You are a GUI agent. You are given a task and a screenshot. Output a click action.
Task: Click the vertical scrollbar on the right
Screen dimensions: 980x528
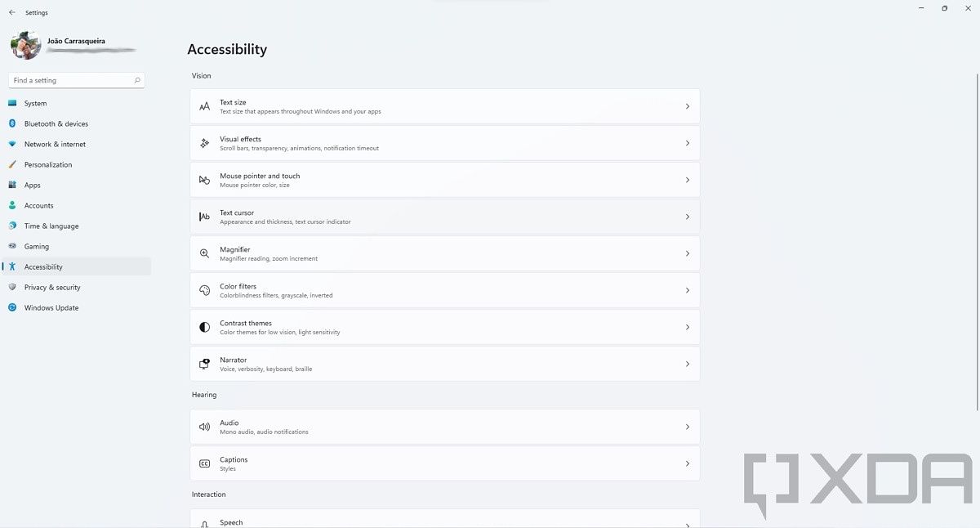(977, 245)
